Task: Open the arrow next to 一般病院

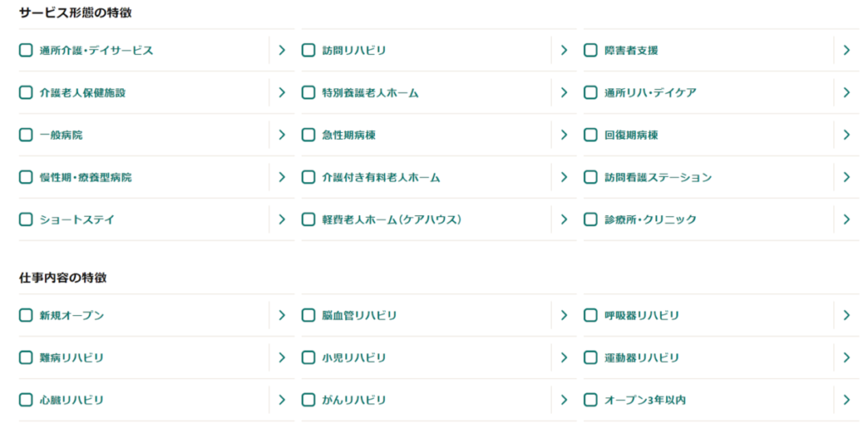Action: pyautogui.click(x=282, y=135)
